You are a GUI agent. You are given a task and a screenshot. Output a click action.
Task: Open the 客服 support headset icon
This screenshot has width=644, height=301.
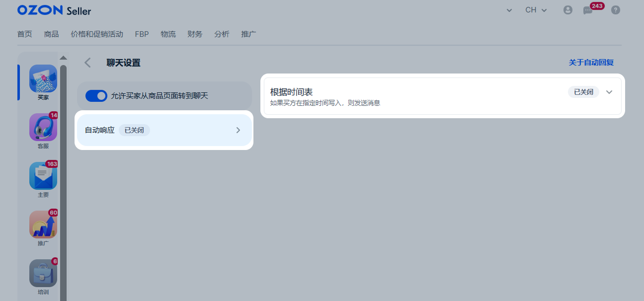click(43, 127)
